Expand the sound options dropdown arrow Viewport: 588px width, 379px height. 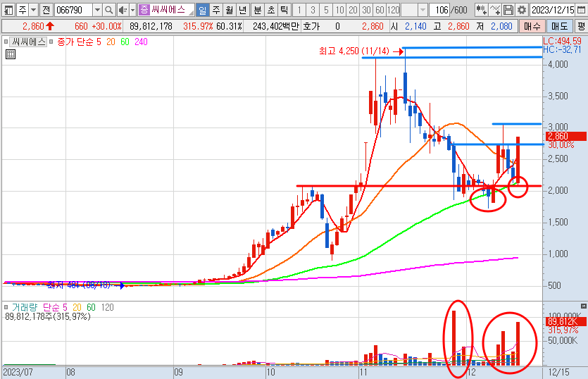coord(132,10)
